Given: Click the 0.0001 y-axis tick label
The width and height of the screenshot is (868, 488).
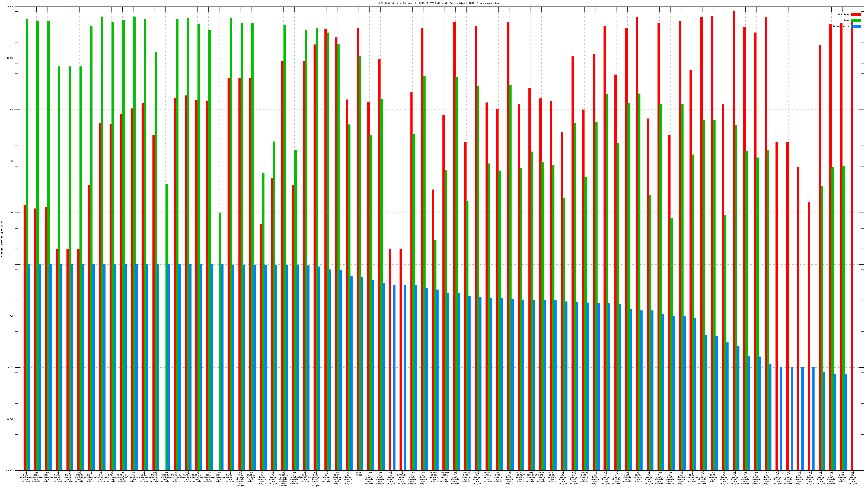Looking at the screenshot, I should (10, 470).
